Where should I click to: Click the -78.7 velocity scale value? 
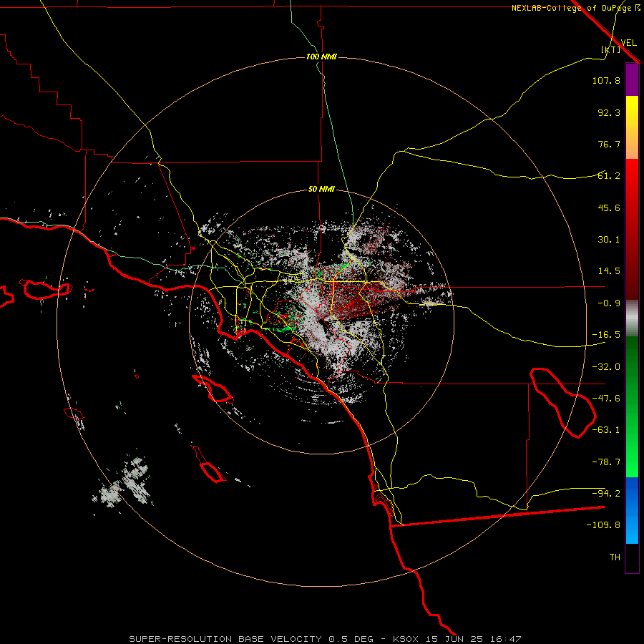coord(606,462)
